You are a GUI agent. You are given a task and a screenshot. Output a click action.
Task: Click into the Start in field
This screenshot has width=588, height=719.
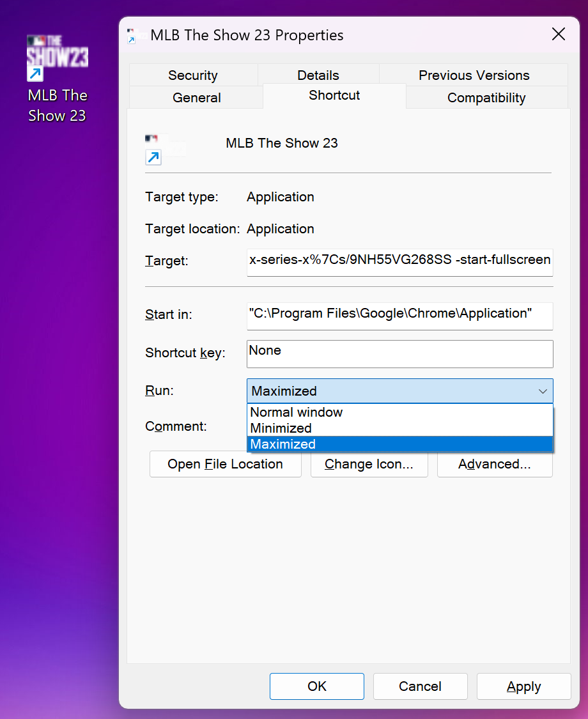pos(399,316)
